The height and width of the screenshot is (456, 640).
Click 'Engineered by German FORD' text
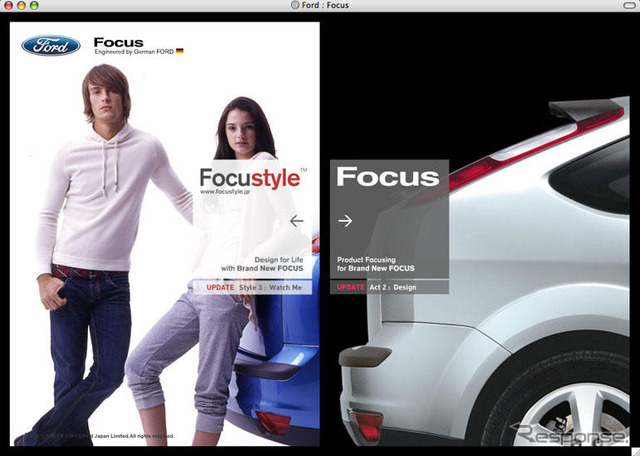134,52
